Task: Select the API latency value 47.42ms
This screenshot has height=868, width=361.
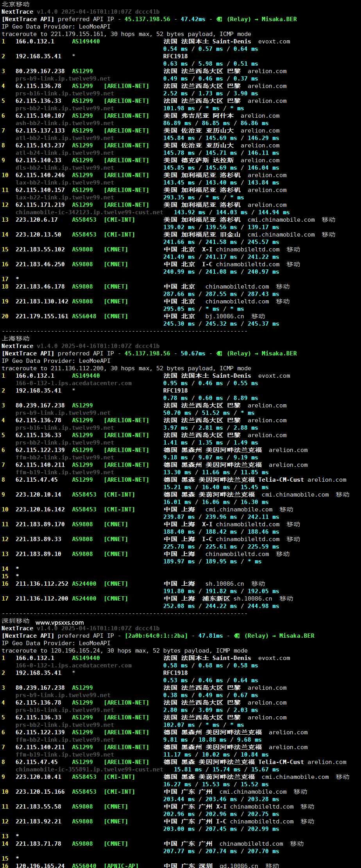Action: 193,19
